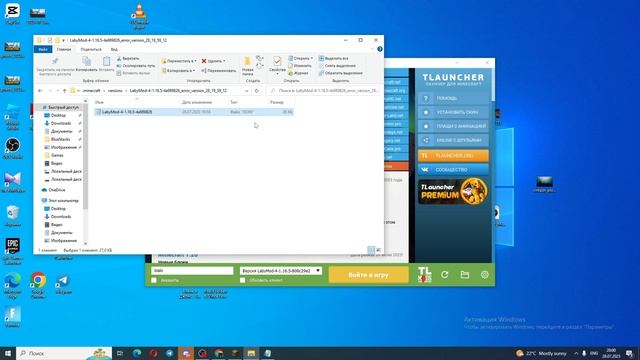Open CapCut desktop icon

click(12, 14)
